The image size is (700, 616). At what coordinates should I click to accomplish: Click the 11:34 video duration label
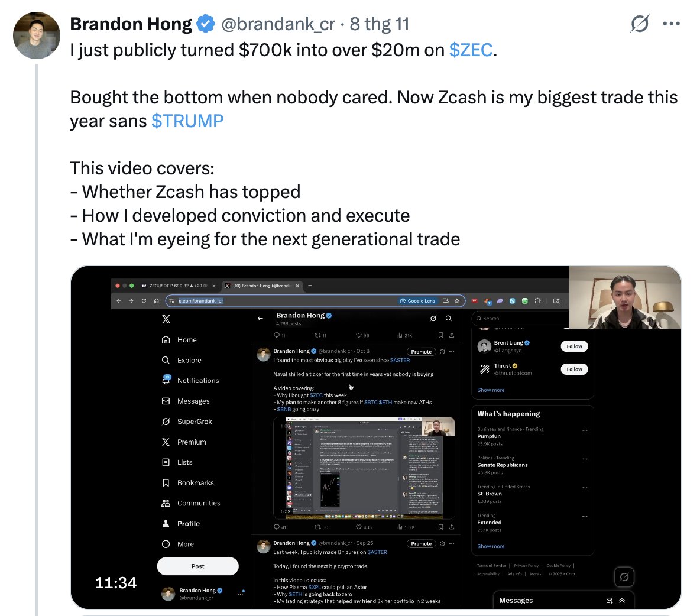click(116, 583)
